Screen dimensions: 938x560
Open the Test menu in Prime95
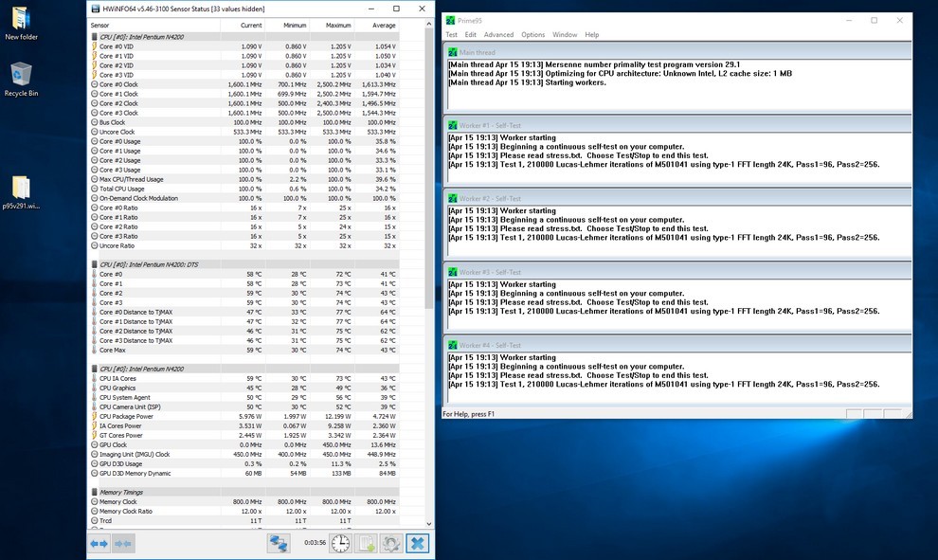click(x=452, y=35)
